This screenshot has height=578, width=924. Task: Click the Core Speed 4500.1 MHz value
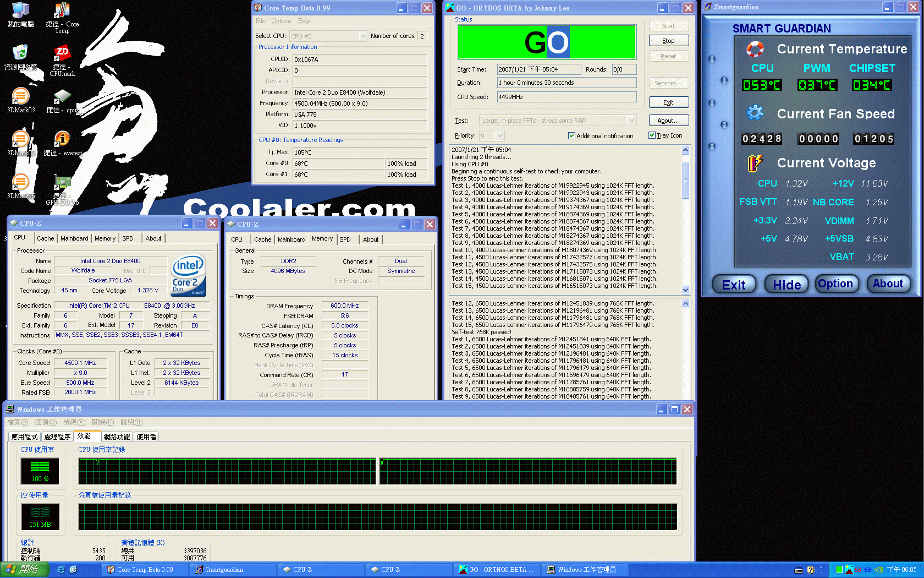80,363
